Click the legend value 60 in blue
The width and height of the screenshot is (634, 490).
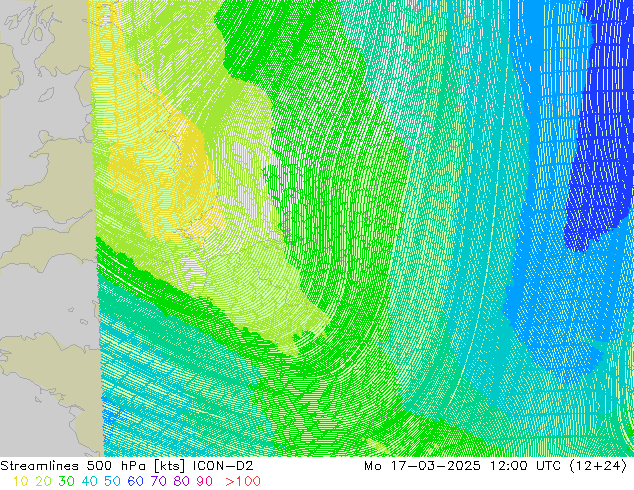tap(135, 481)
